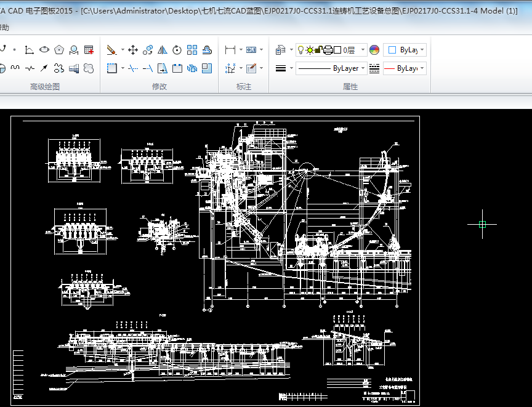The width and height of the screenshot is (532, 407).
Task: Click the linear Dimension tool
Action: (230, 50)
